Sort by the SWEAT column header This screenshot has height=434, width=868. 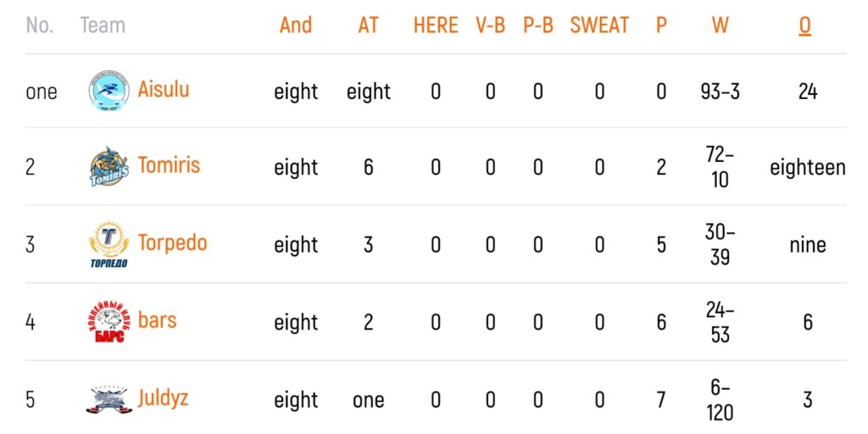click(599, 25)
